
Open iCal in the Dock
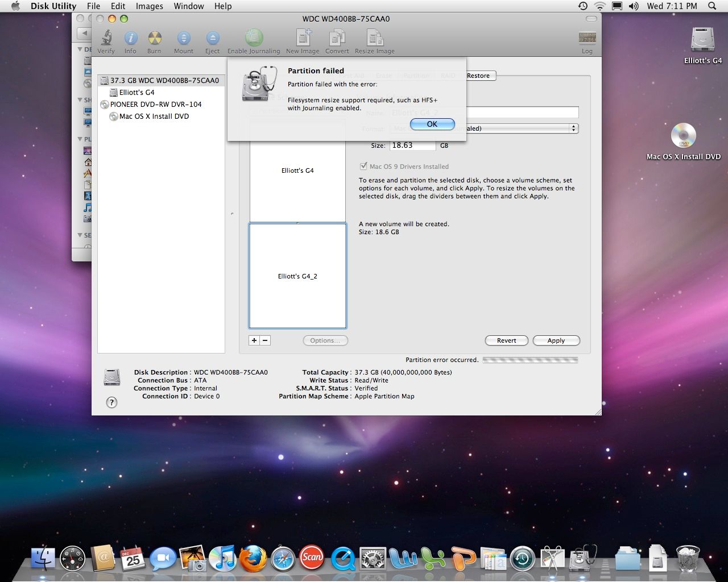pos(133,559)
